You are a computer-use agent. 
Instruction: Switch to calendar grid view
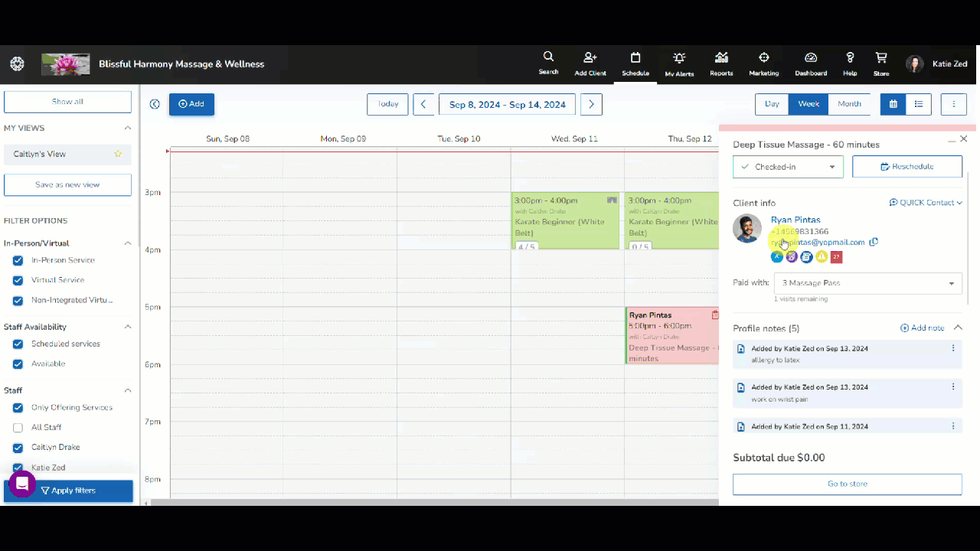[893, 104]
